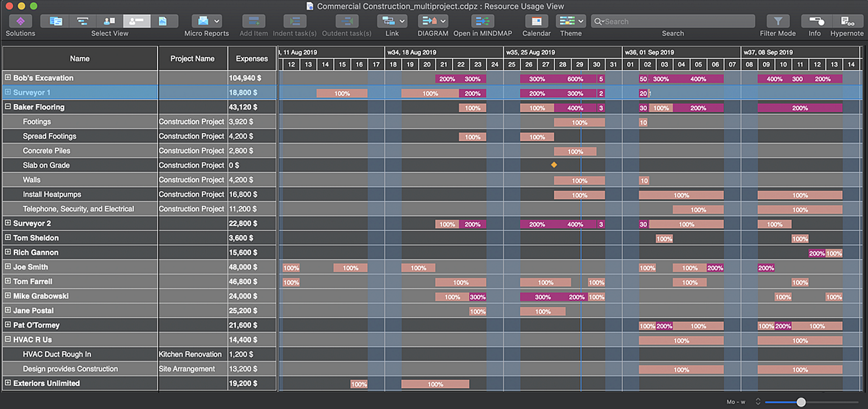Screen dimensions: 868x409
Task: Click the Expenses column header
Action: pyautogui.click(x=252, y=59)
